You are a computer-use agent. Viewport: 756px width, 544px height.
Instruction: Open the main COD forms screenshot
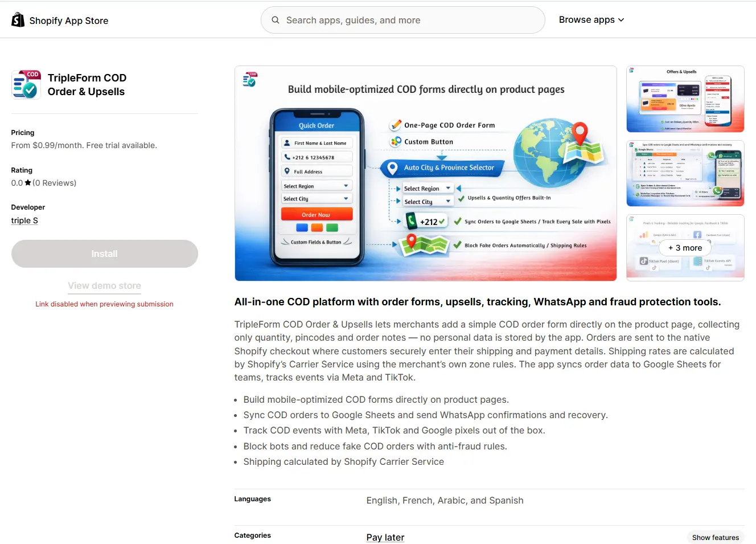[426, 173]
